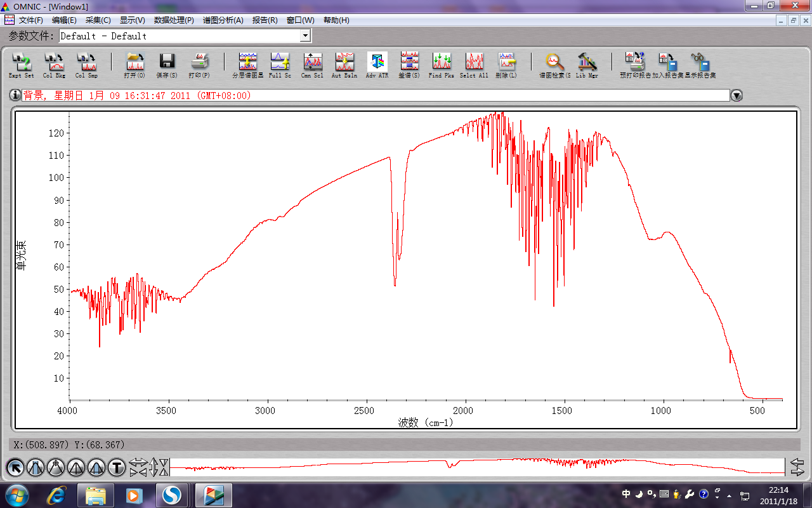Start 谱图检索 spectral search
The width and height of the screenshot is (812, 508).
pos(555,65)
